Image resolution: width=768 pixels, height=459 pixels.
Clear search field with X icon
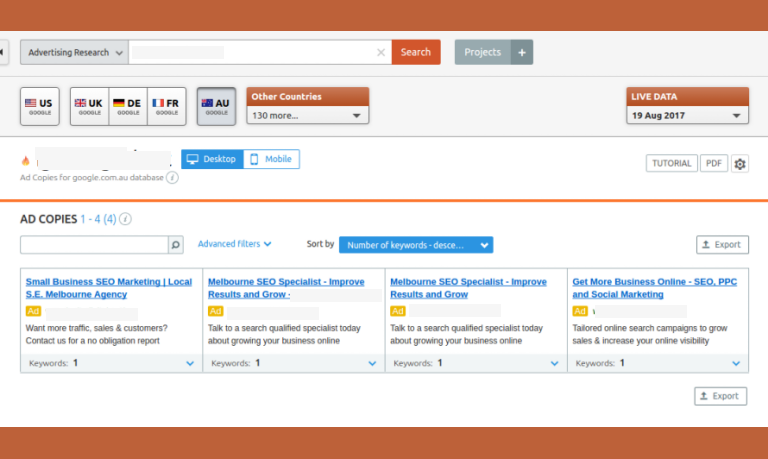[x=380, y=53]
